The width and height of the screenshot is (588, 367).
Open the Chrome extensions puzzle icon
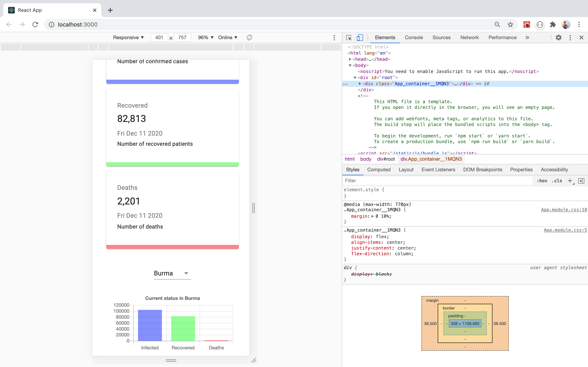pyautogui.click(x=553, y=24)
